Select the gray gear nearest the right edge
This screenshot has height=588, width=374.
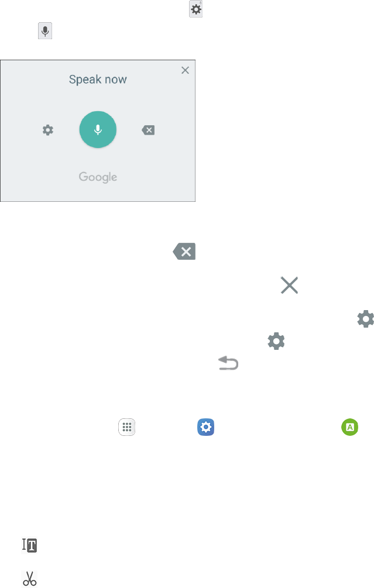pyautogui.click(x=365, y=319)
